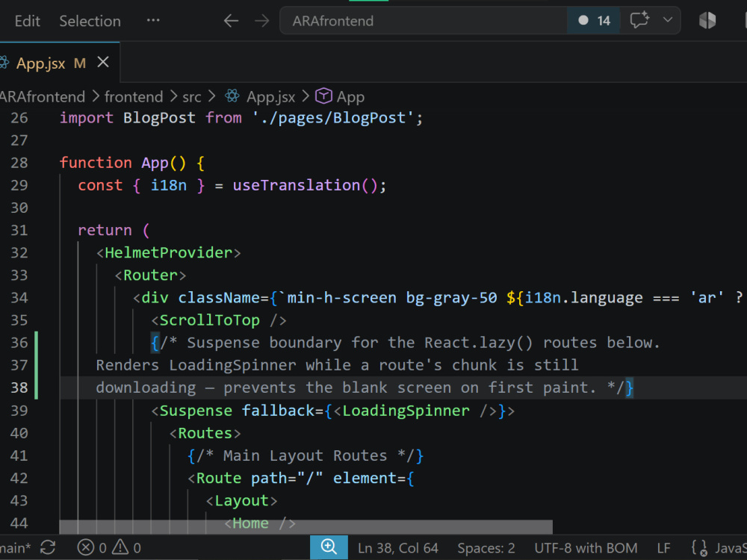The image size is (747, 560).
Task: Go forward with the right arrow
Action: [x=262, y=21]
